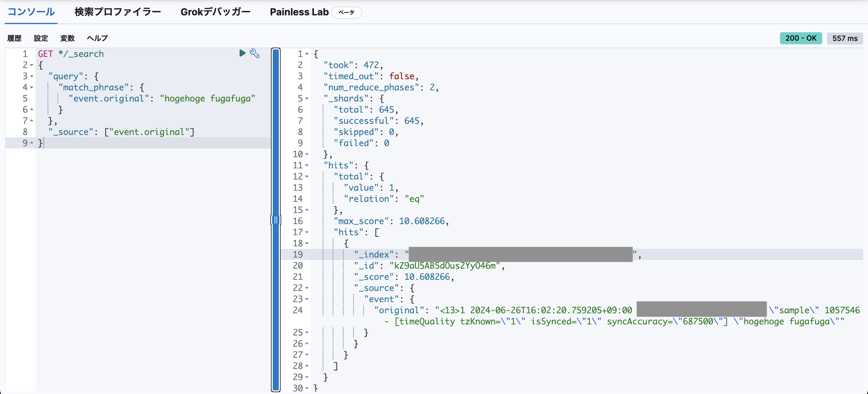This screenshot has height=394, width=868.
Task: Switch to the コンソール tab
Action: pos(31,12)
